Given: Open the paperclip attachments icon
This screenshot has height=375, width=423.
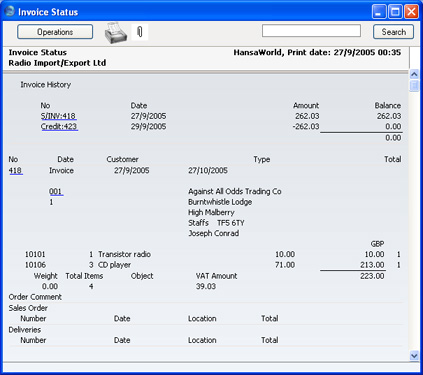Looking at the screenshot, I should pos(140,32).
